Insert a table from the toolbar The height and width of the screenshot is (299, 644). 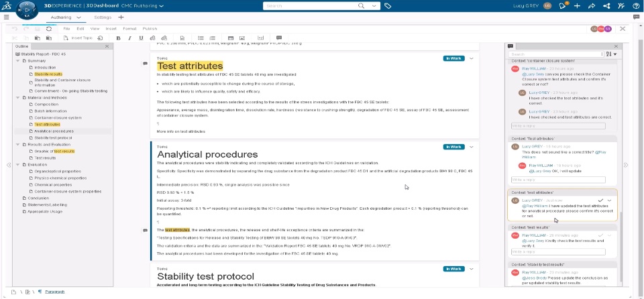tap(231, 38)
